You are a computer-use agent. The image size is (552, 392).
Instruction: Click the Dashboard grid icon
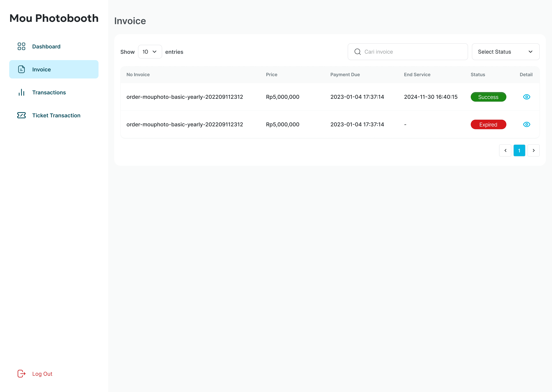pos(21,46)
